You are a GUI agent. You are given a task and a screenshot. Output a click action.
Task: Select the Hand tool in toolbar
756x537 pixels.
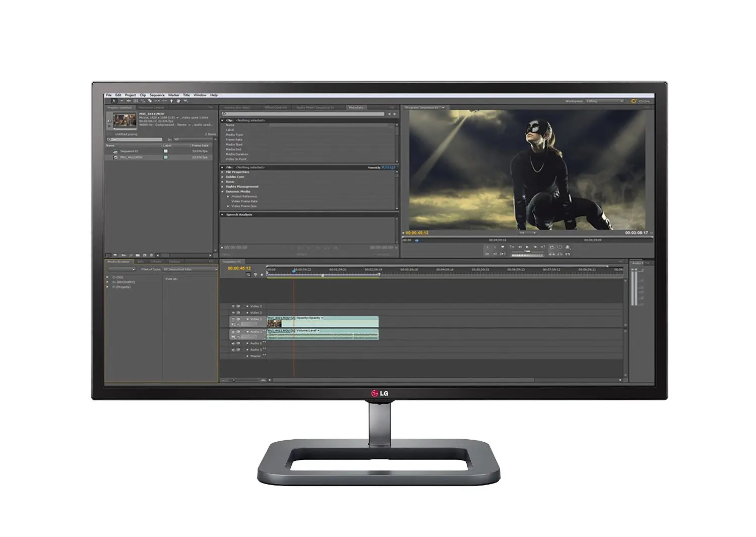pos(178,101)
